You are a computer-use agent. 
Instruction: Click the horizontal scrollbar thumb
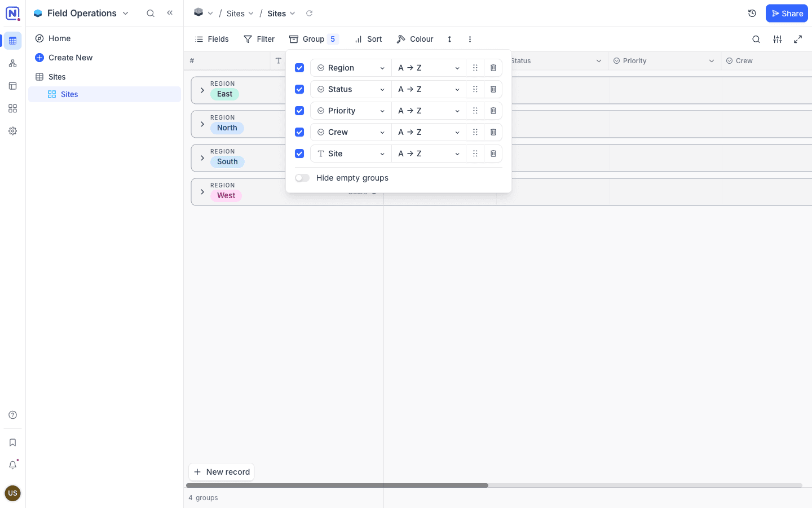pos(337,485)
